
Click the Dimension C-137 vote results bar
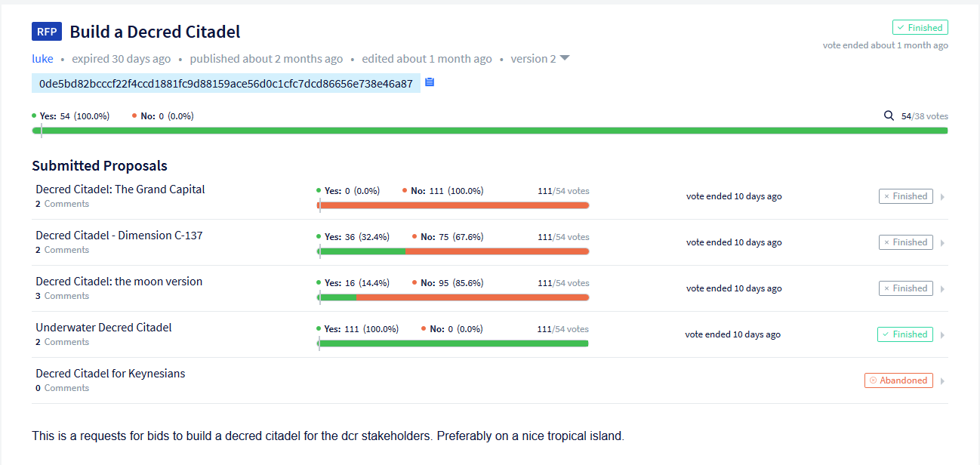tap(453, 251)
